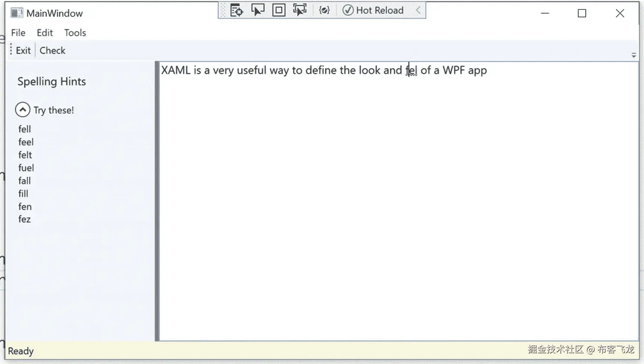644x364 pixels.
Task: Open the Tools menu
Action: coord(75,33)
